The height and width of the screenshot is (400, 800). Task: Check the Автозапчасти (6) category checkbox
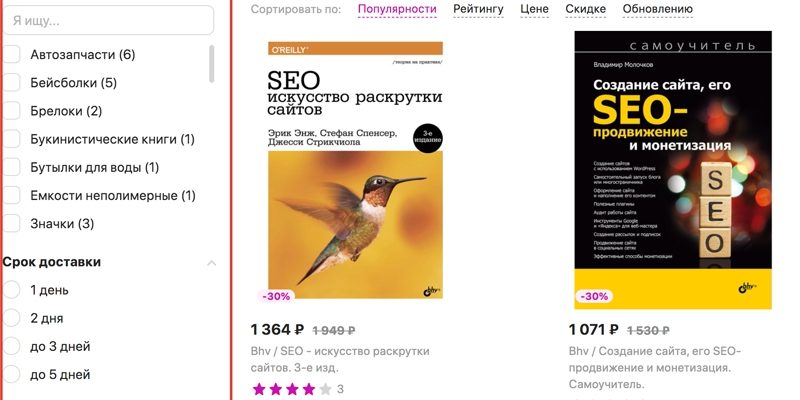point(12,55)
